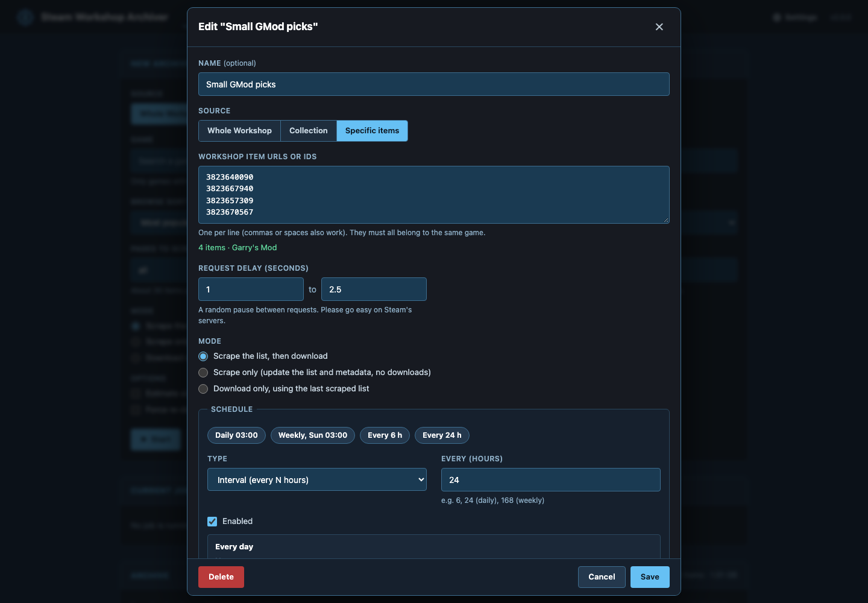Select Whole Workshop source
Screen dimensions: 868x603
[239, 131]
